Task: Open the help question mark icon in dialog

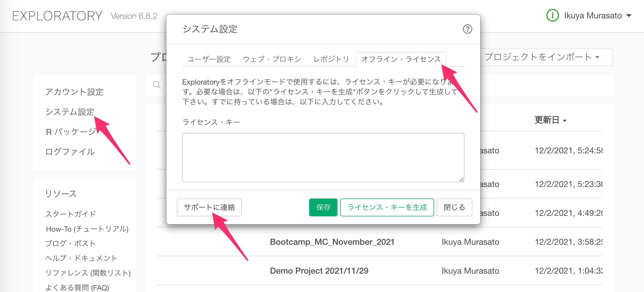Action: pos(467,29)
